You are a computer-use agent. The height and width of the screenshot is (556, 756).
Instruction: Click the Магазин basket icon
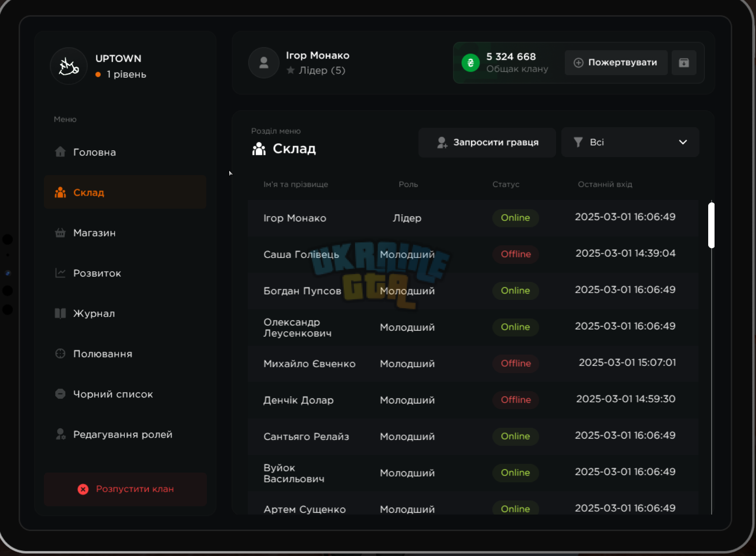click(x=60, y=233)
